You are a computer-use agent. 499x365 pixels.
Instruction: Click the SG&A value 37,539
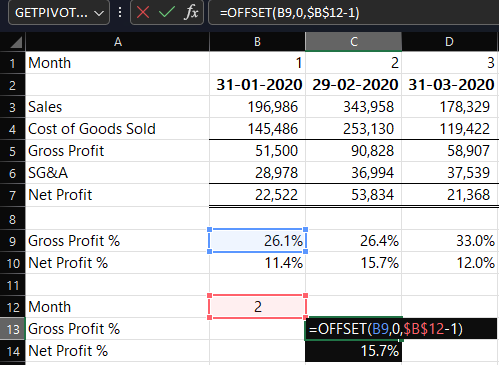(450, 173)
